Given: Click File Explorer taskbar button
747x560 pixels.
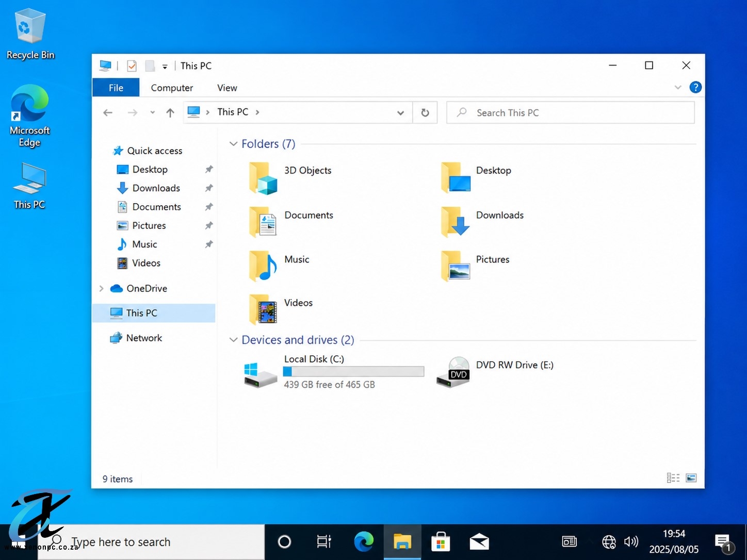Looking at the screenshot, I should pyautogui.click(x=402, y=542).
